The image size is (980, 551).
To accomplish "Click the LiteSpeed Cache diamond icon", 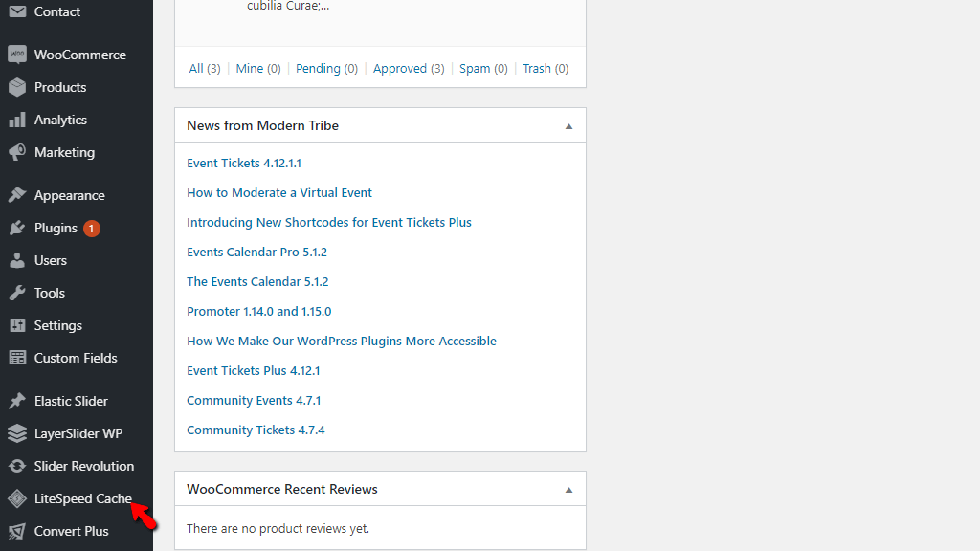I will pyautogui.click(x=17, y=498).
